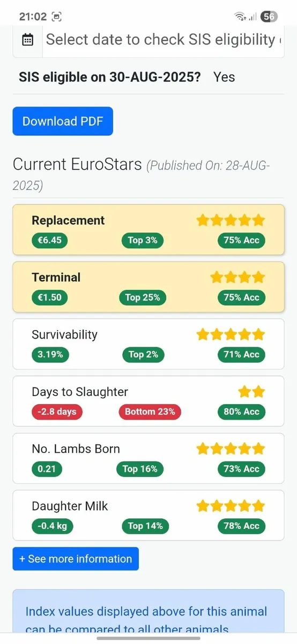Expand the See more information button
The width and height of the screenshot is (297, 644).
[x=76, y=559]
